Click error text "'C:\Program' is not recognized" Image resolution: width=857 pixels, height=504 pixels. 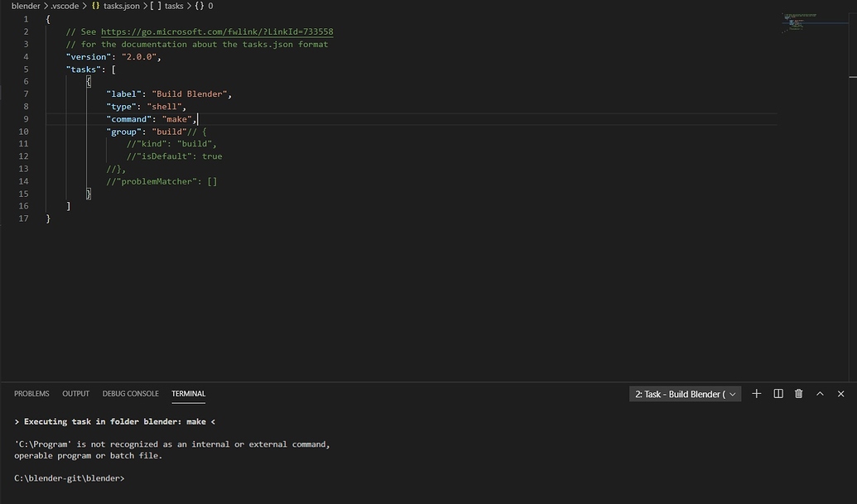click(x=88, y=444)
